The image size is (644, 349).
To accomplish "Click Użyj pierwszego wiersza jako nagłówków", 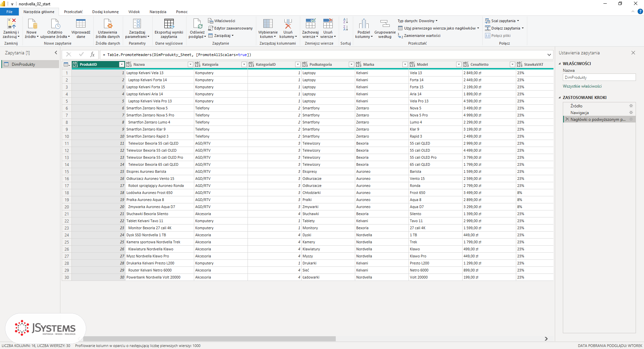I will (x=439, y=28).
